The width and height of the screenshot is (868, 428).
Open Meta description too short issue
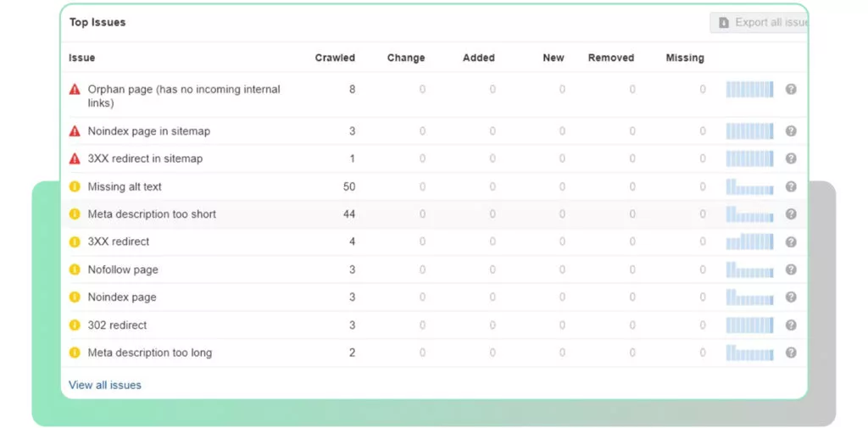tap(152, 214)
